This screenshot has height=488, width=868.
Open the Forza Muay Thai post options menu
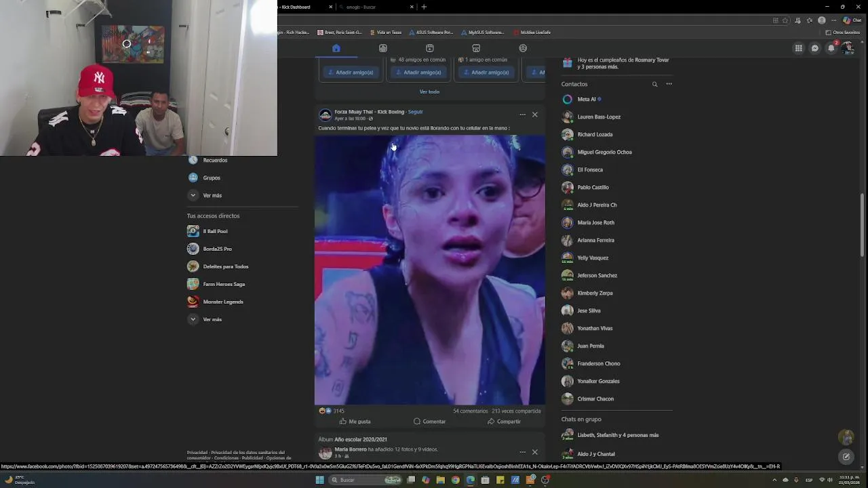coord(522,115)
